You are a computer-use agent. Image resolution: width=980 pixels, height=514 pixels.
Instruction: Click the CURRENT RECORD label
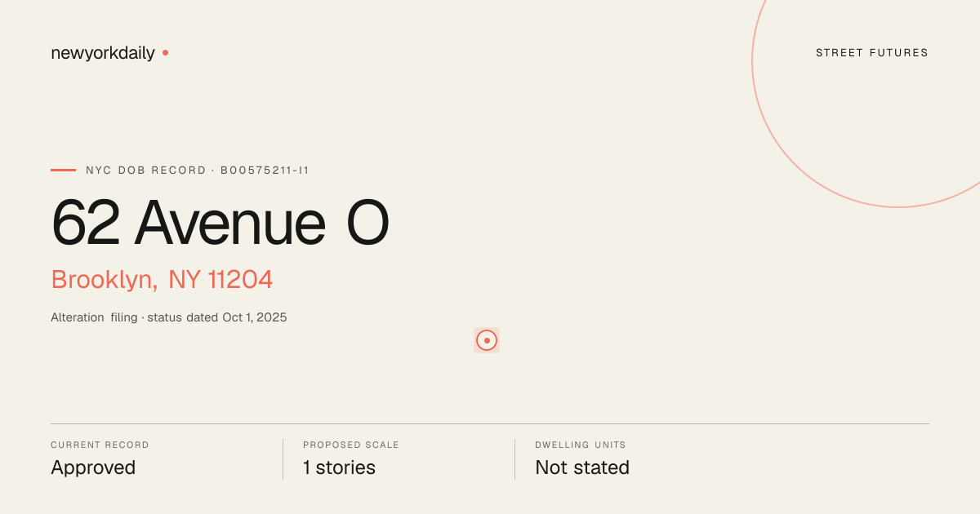[100, 445]
